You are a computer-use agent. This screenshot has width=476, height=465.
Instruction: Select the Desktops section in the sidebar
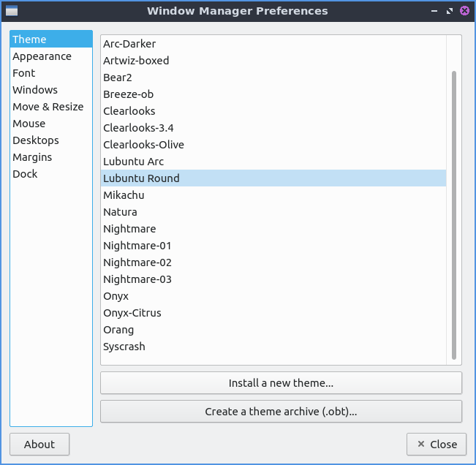pyautogui.click(x=35, y=140)
